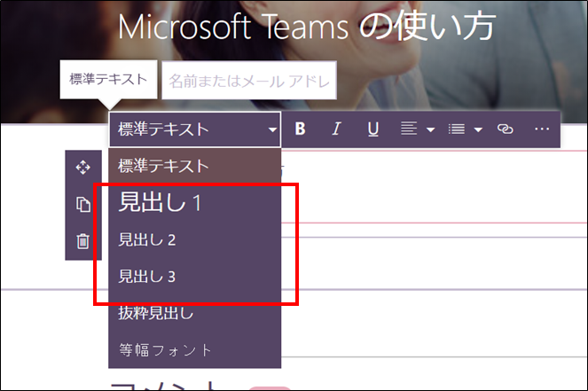588x391 pixels.
Task: Select 見出し 1 style
Action: pyautogui.click(x=194, y=202)
